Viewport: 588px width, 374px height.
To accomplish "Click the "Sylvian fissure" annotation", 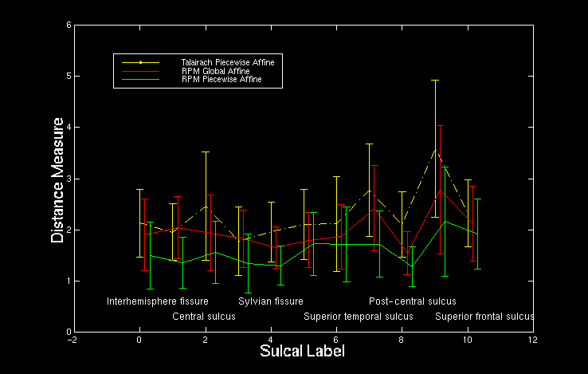I will (271, 301).
